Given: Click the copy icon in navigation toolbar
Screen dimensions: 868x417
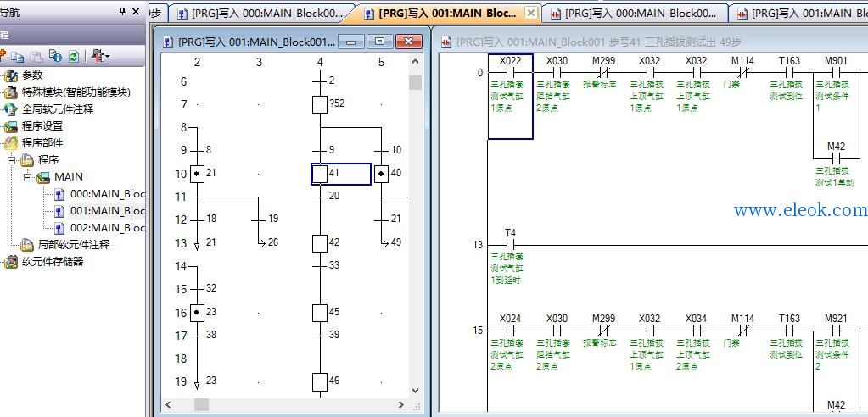Looking at the screenshot, I should 18,57.
